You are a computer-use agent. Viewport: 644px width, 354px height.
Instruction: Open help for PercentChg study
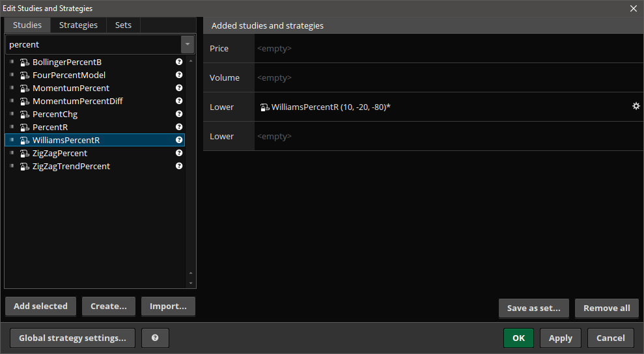tap(179, 114)
